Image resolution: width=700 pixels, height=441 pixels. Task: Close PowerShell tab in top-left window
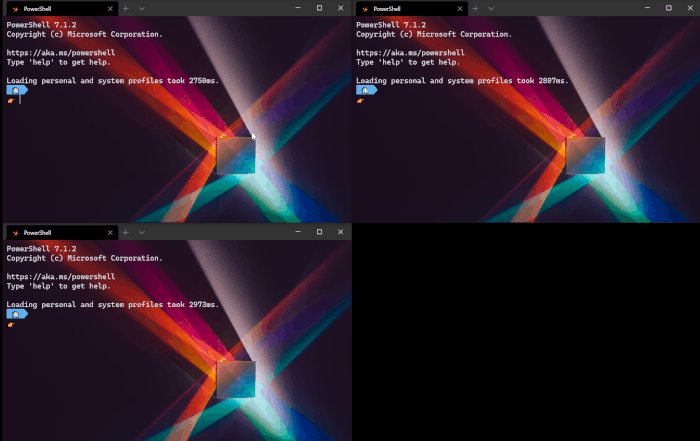click(110, 8)
